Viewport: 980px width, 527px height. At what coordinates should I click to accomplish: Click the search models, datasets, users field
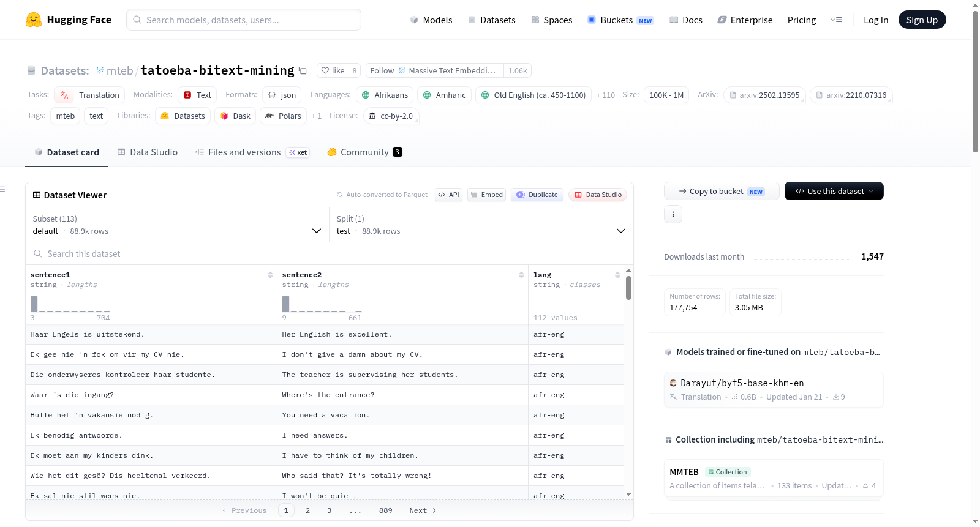pos(244,20)
